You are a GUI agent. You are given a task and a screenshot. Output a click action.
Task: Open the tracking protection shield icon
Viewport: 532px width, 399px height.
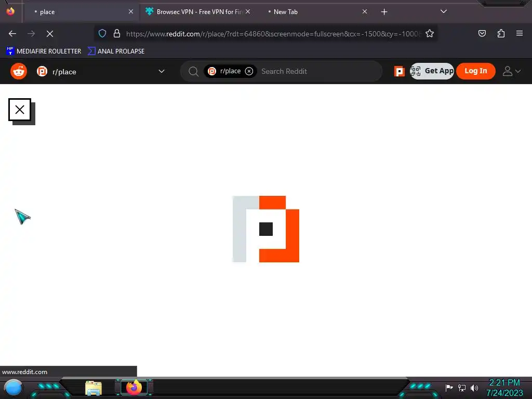102,33
